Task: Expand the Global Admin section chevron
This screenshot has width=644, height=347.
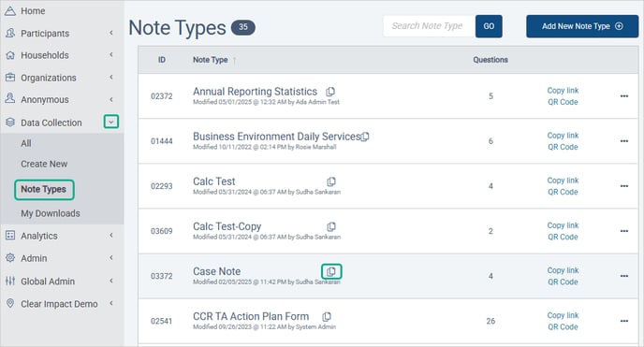Action: tap(110, 281)
